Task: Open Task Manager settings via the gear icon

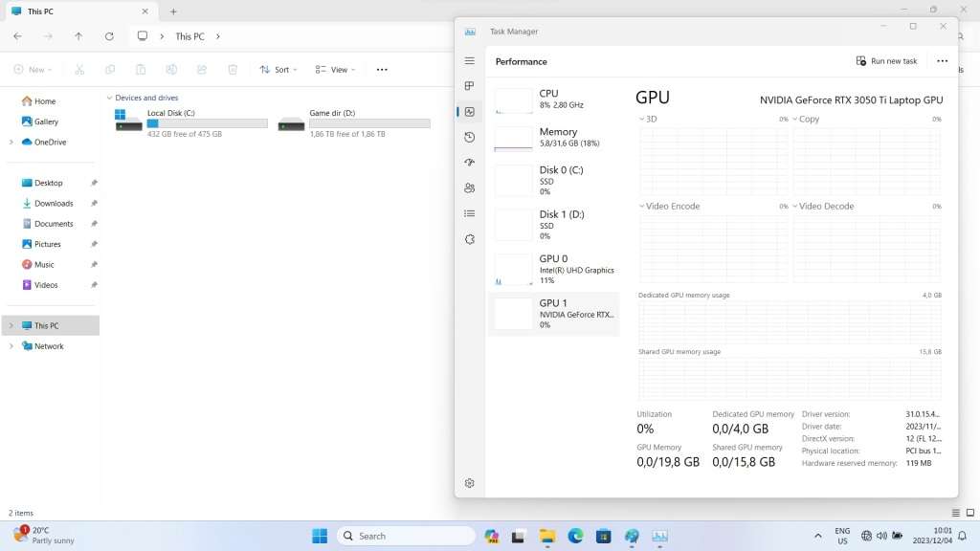Action: click(469, 483)
